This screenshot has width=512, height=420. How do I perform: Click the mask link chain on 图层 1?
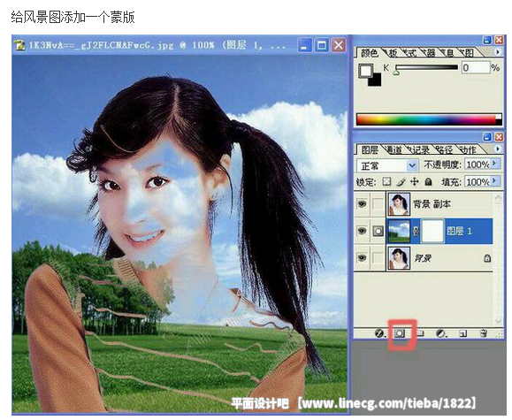pyautogui.click(x=416, y=232)
